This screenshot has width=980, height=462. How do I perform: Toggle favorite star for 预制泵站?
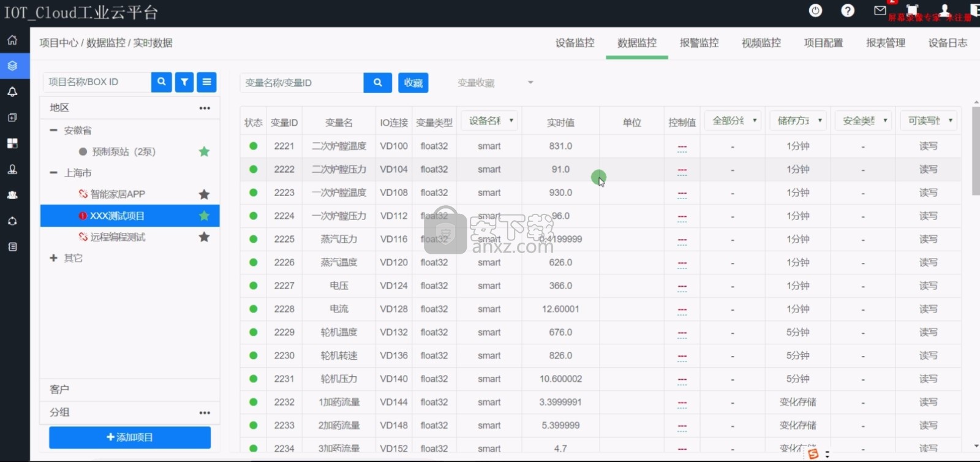pos(205,151)
